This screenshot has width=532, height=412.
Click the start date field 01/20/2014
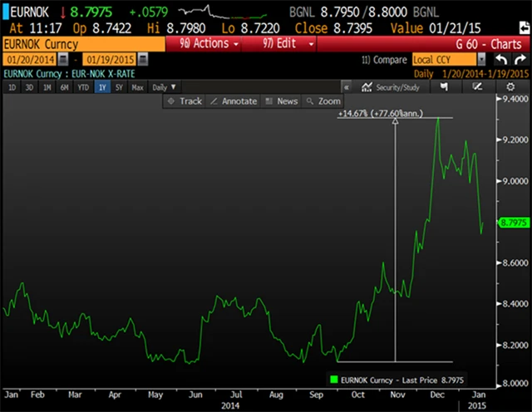click(x=29, y=61)
